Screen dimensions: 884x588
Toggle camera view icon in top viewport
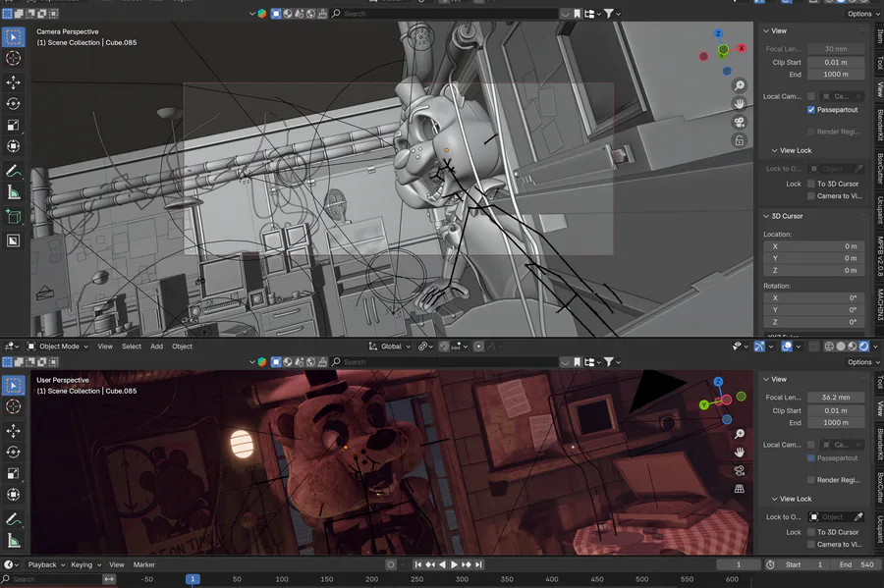tap(739, 123)
